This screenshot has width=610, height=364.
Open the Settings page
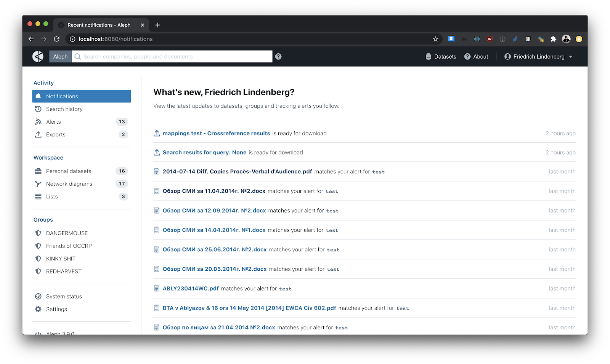pos(82,309)
